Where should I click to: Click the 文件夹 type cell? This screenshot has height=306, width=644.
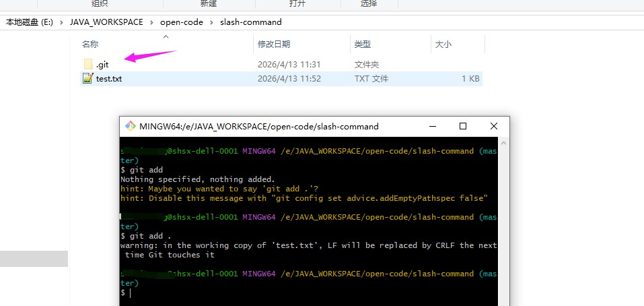pyautogui.click(x=367, y=65)
